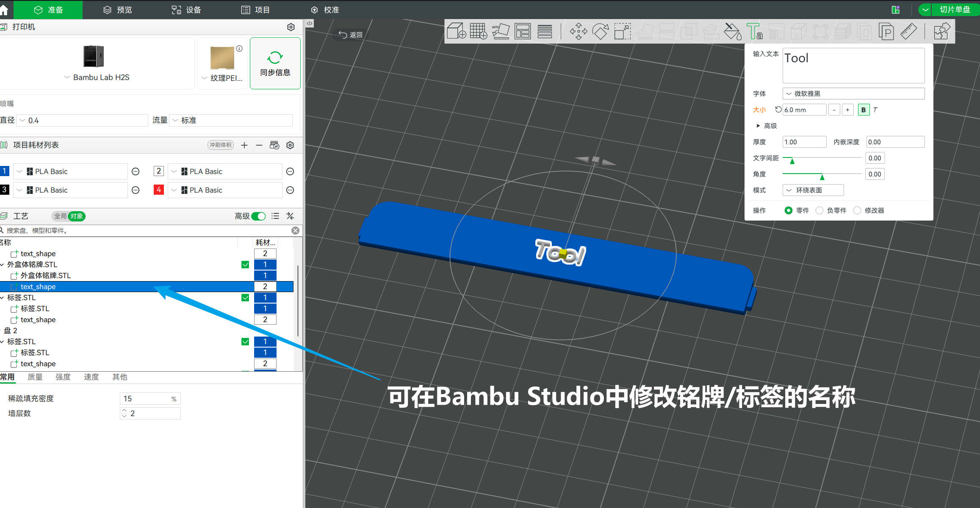Screen dimensions: 980x508
Task: Toggle the Advanced (高级) process switch
Action: click(258, 216)
